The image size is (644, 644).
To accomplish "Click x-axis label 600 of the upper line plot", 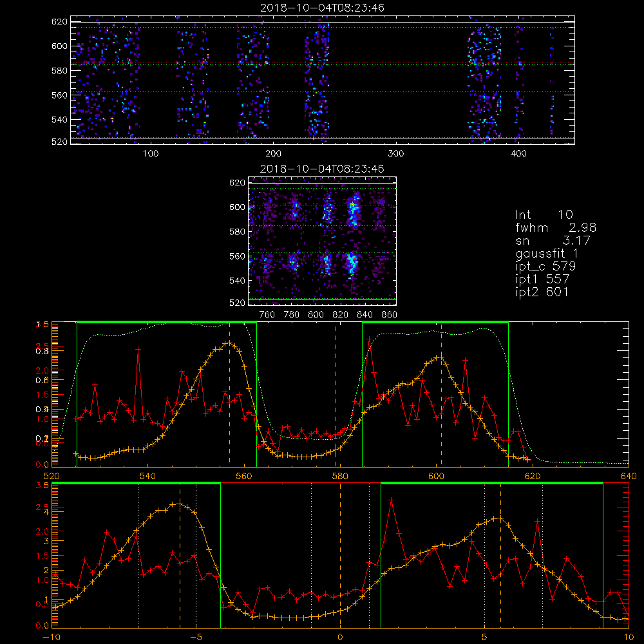I will tap(436, 476).
